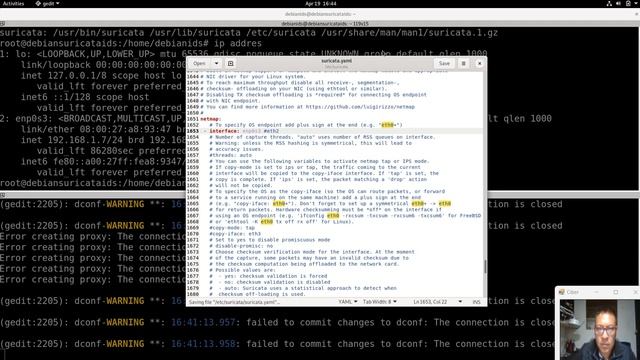Open the gedit application menu in top bar
The width and height of the screenshot is (640, 360).
(47, 3)
